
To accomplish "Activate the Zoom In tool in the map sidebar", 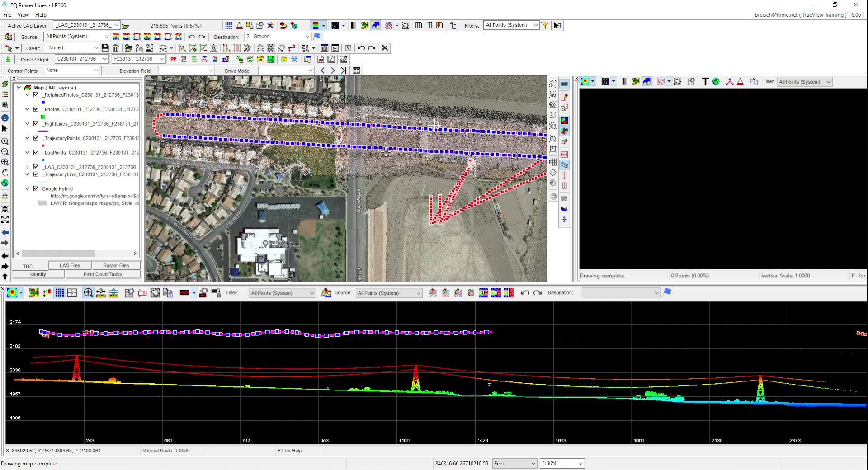I will [5, 141].
